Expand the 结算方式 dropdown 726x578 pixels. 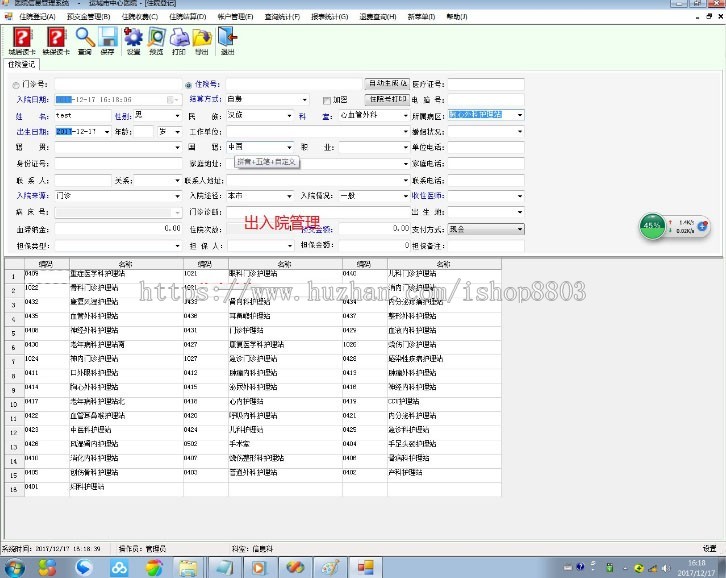pos(304,100)
